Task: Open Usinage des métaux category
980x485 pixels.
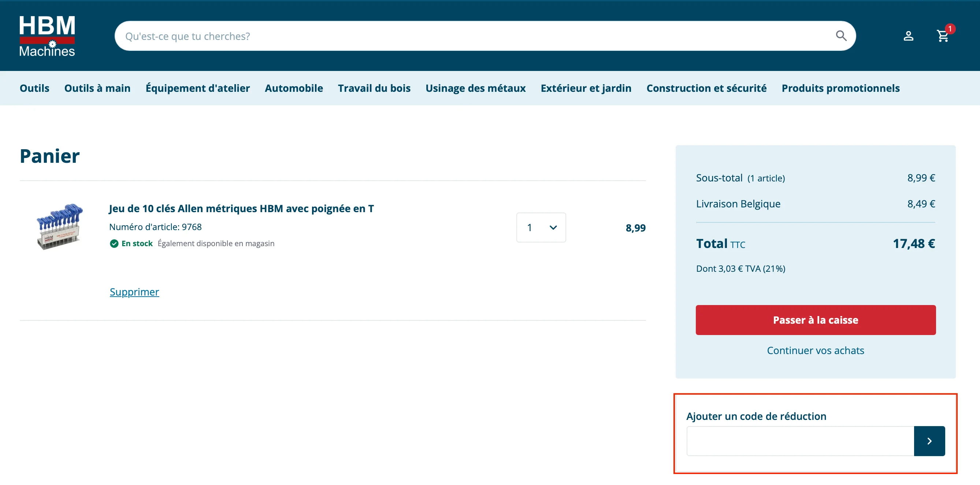Action: tap(476, 88)
